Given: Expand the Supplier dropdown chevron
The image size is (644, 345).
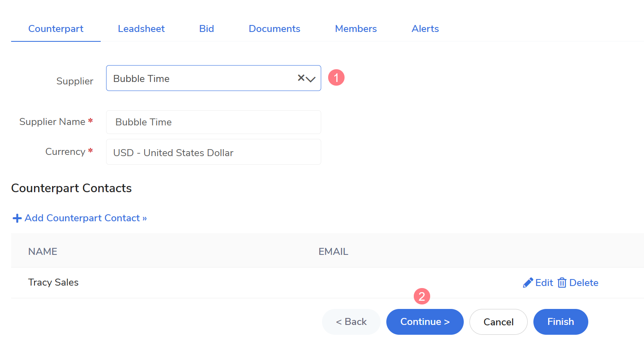Looking at the screenshot, I should pos(311,79).
